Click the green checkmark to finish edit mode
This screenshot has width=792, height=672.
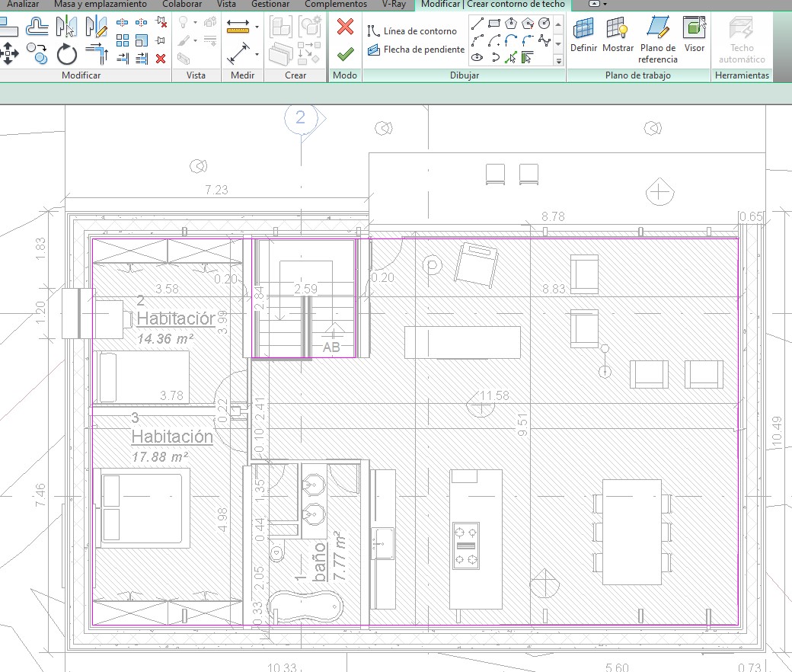tap(345, 53)
